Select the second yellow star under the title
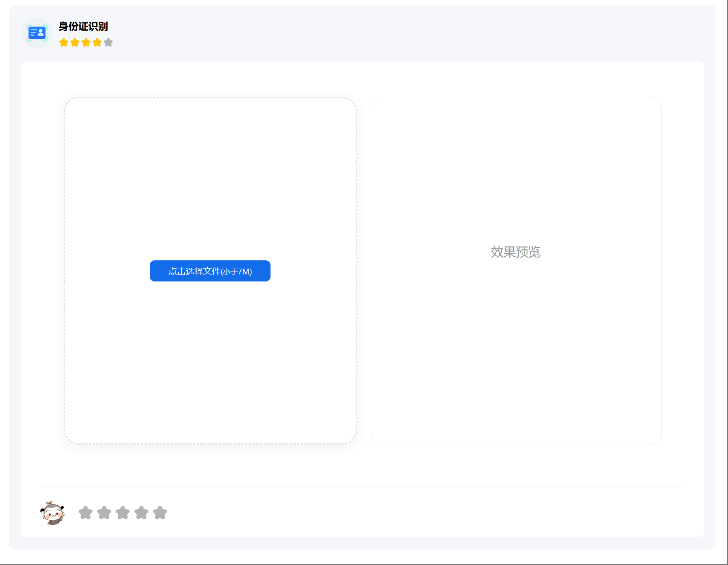This screenshot has width=728, height=565. point(75,42)
